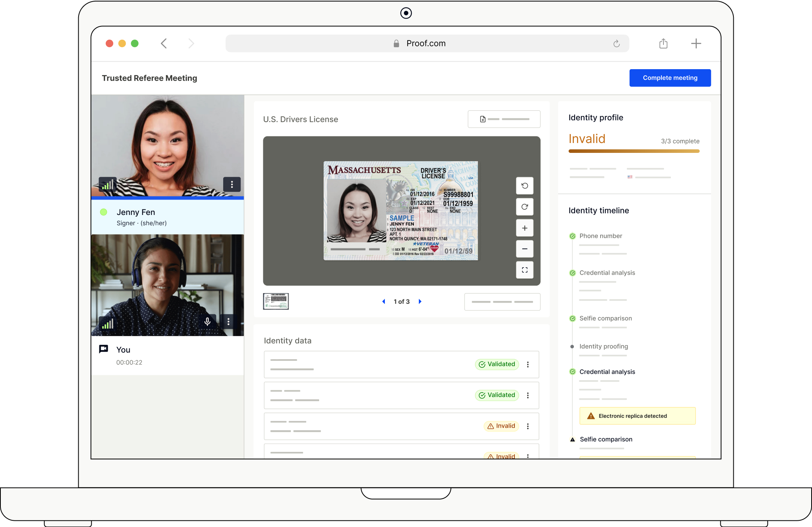812x527 pixels.
Task: Click the browser reload icon
Action: click(x=616, y=44)
